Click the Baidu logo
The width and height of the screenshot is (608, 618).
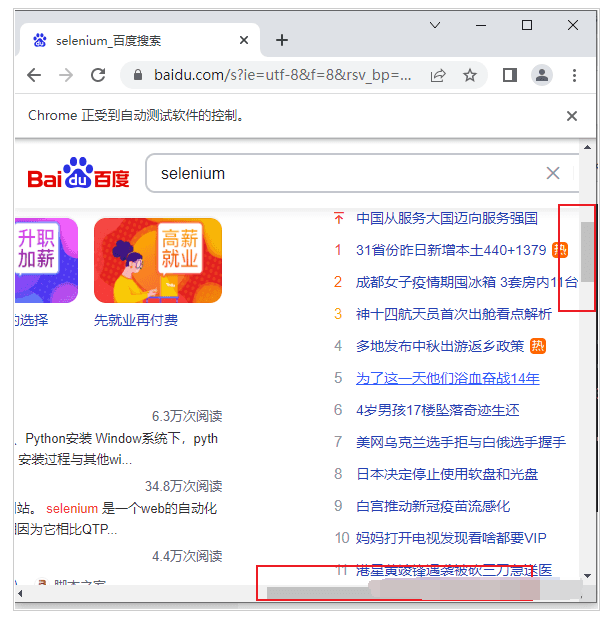coord(78,173)
